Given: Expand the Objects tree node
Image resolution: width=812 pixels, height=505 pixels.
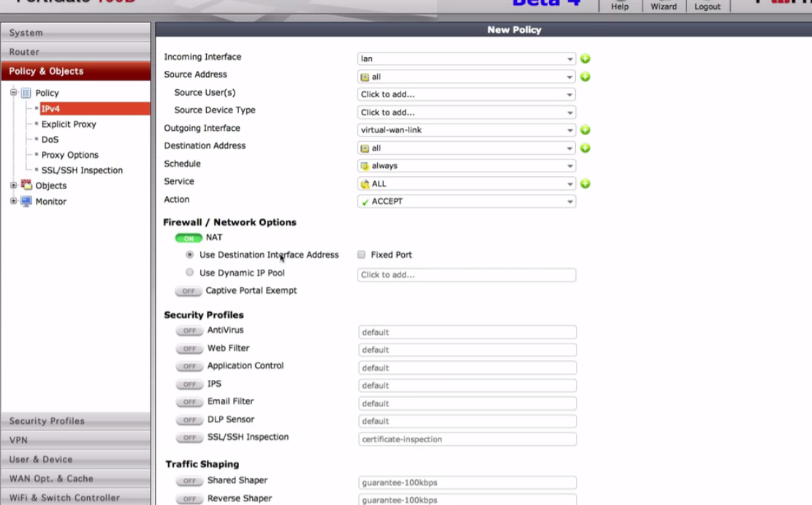Looking at the screenshot, I should point(13,185).
